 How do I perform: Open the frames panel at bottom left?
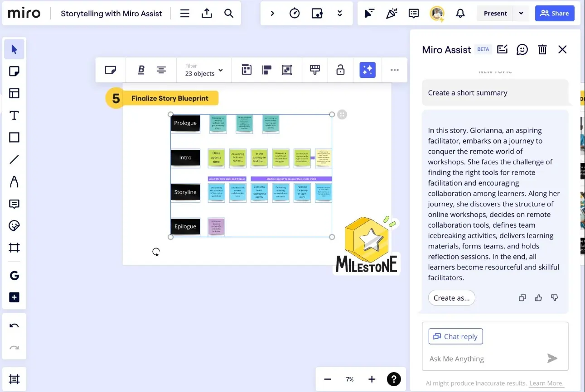click(x=14, y=379)
